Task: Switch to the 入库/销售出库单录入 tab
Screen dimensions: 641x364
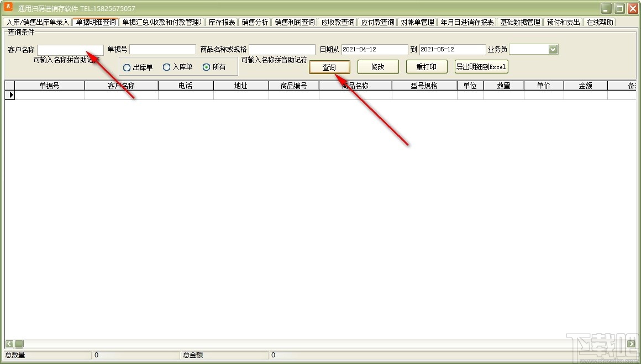Action: coord(39,23)
